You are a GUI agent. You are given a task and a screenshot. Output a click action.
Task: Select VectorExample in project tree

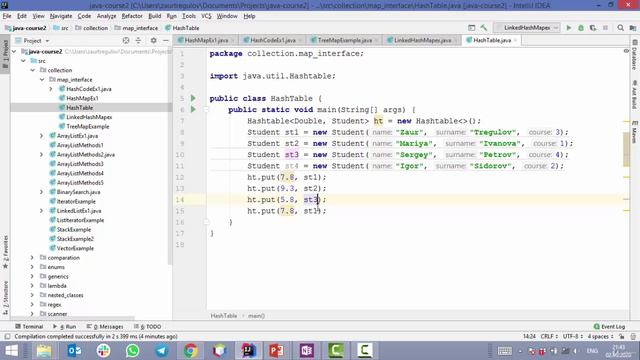(x=75, y=249)
